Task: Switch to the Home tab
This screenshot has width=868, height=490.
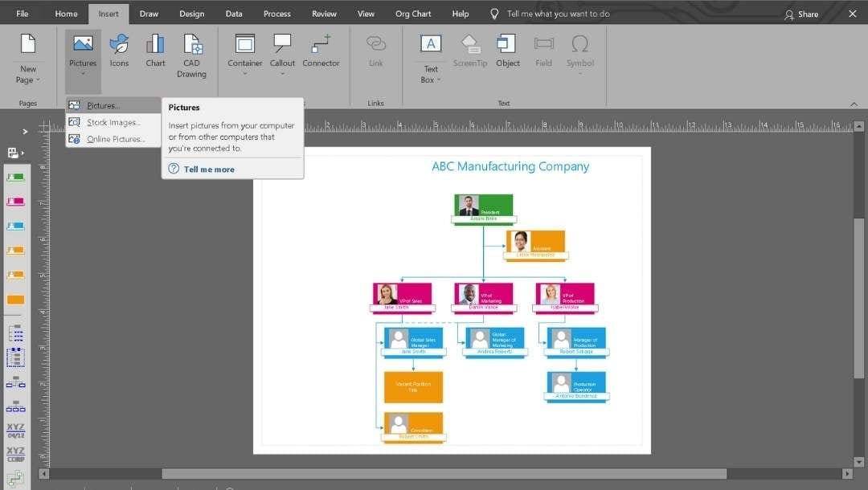Action: [x=67, y=14]
